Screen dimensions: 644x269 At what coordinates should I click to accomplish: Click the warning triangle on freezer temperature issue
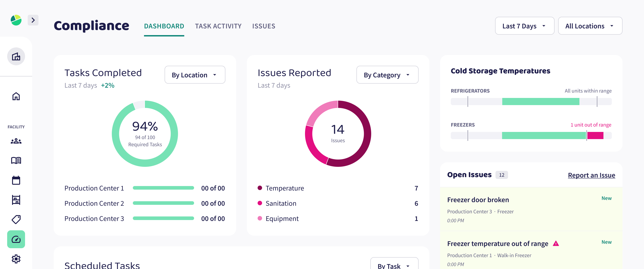click(x=556, y=243)
